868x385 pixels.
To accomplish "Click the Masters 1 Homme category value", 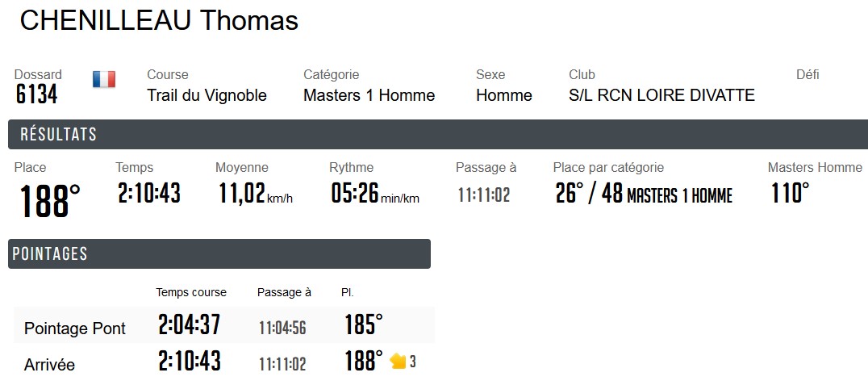I will (x=369, y=95).
